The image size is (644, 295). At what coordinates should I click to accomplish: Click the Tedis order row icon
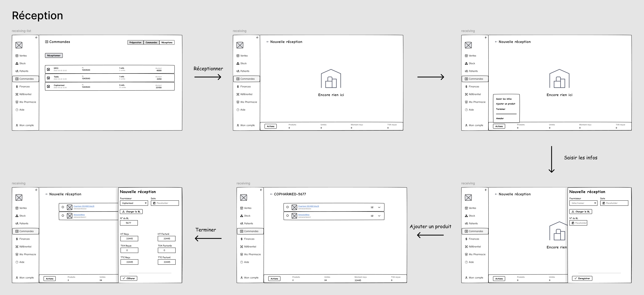pos(49,78)
